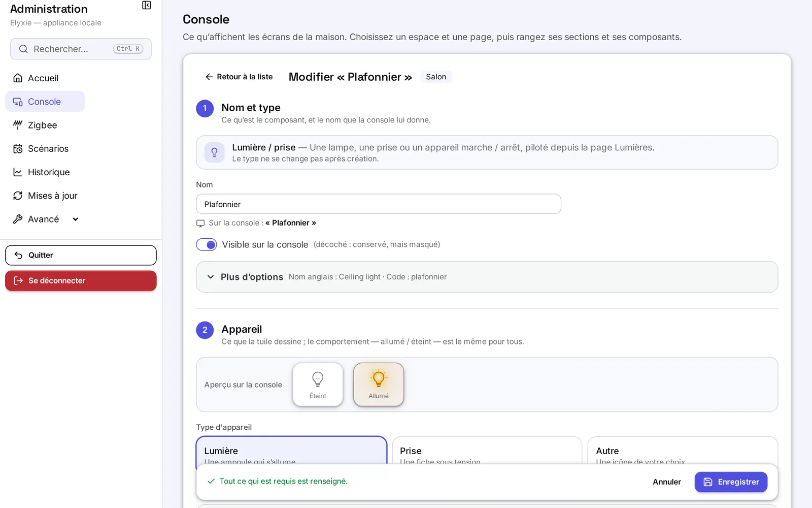The height and width of the screenshot is (508, 812).
Task: Click the Nom field containing Plafonnier
Action: (379, 204)
